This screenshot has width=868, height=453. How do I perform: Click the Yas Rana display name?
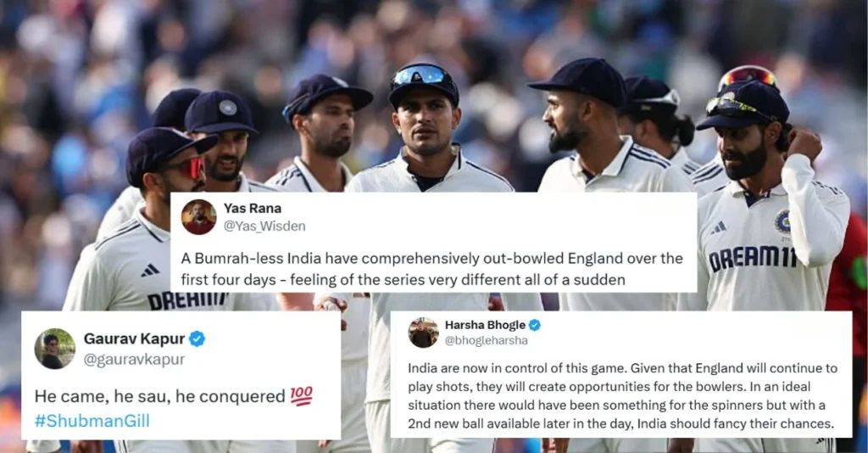pyautogui.click(x=253, y=208)
